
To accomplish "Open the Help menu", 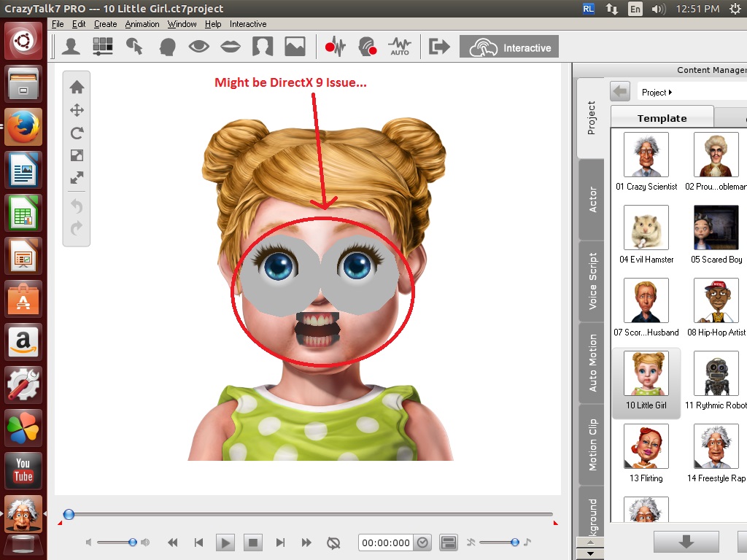I will pos(213,24).
